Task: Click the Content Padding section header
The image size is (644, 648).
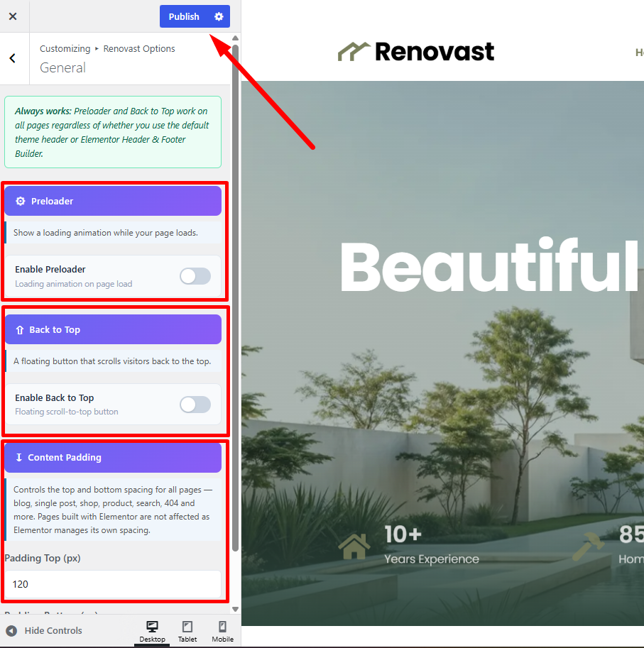Action: (113, 458)
